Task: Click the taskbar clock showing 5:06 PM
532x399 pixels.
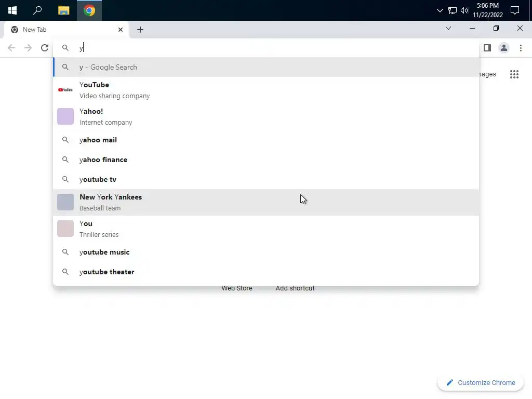Action: [x=487, y=10]
